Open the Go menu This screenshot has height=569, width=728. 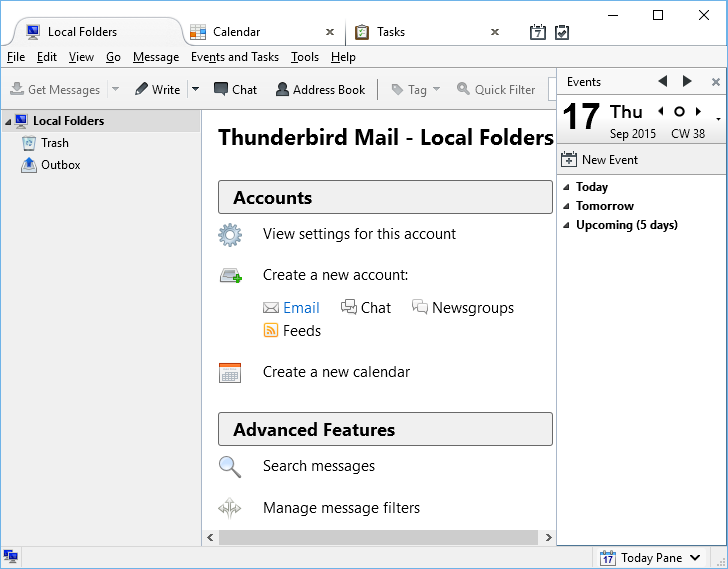(113, 57)
